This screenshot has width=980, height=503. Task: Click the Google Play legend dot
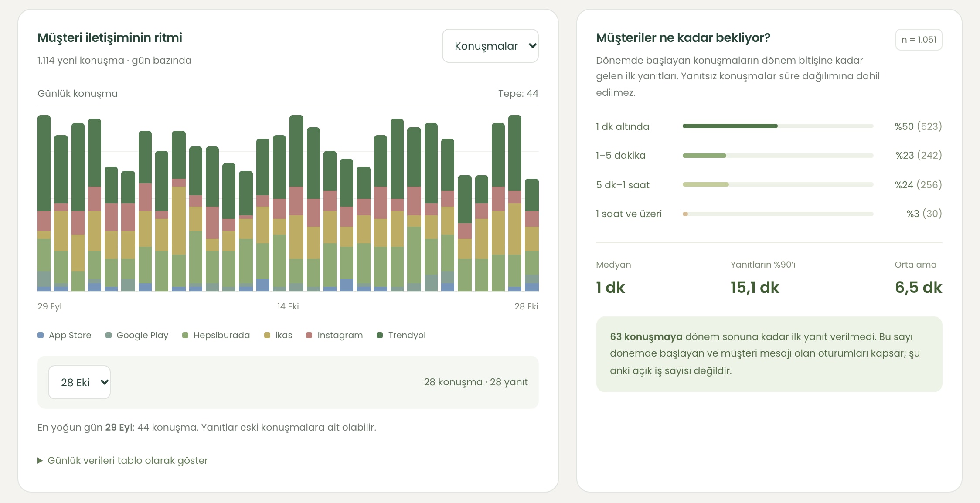tap(109, 335)
